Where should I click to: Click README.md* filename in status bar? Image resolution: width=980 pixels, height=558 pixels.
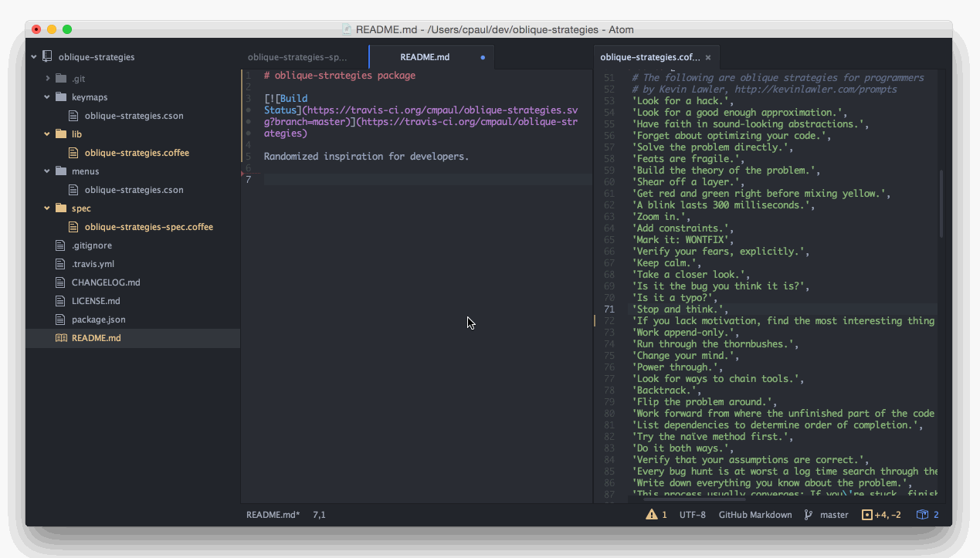[x=273, y=515]
